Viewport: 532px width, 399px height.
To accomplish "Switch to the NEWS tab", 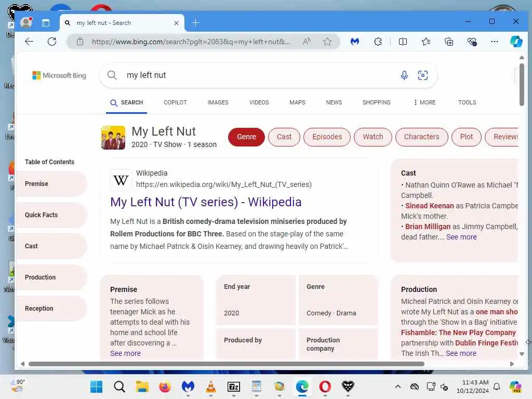I will [334, 102].
